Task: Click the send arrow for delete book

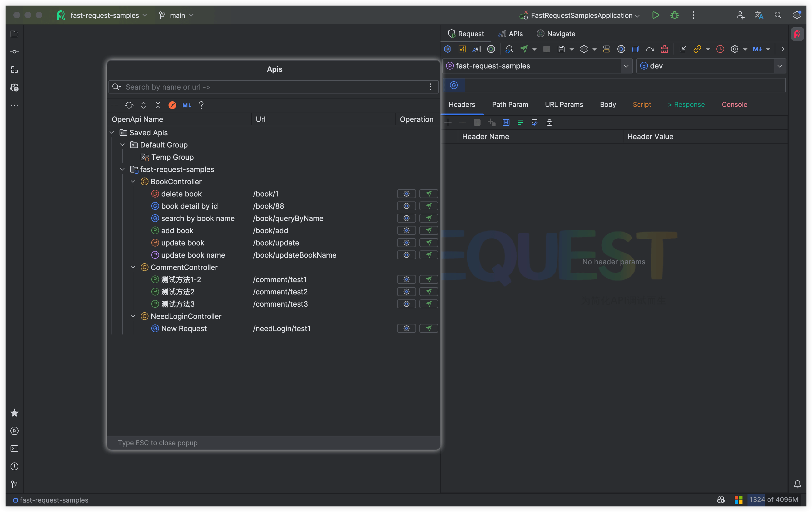Action: point(428,194)
